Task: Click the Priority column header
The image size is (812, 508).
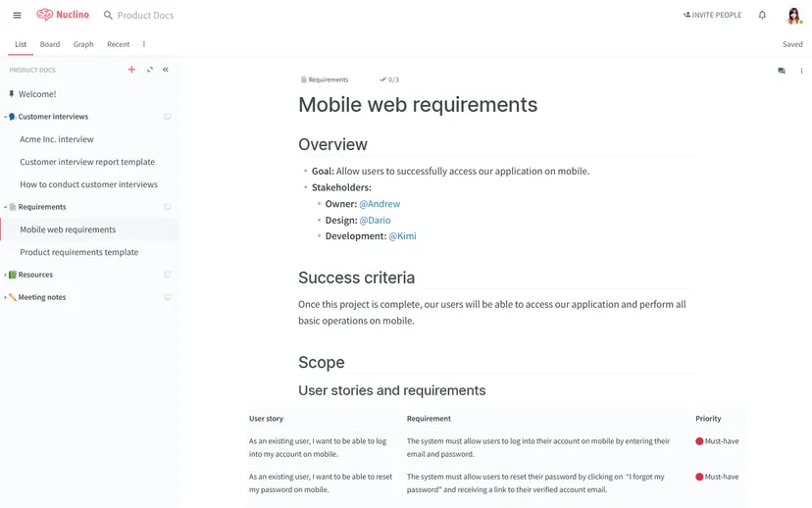Action: [x=708, y=419]
